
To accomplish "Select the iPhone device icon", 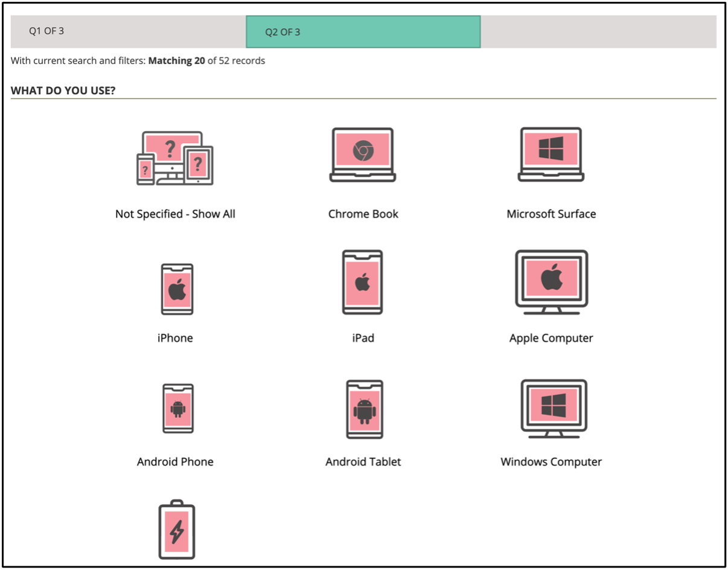I will [x=177, y=289].
